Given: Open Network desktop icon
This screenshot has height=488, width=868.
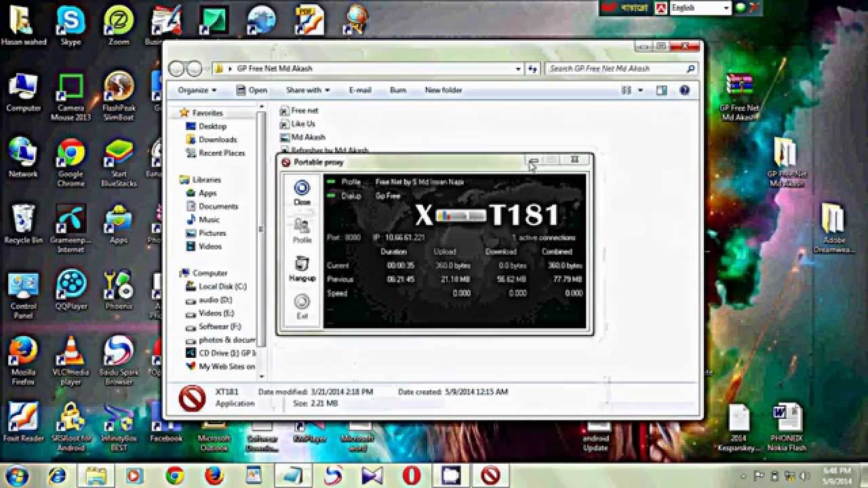Looking at the screenshot, I should point(23,158).
